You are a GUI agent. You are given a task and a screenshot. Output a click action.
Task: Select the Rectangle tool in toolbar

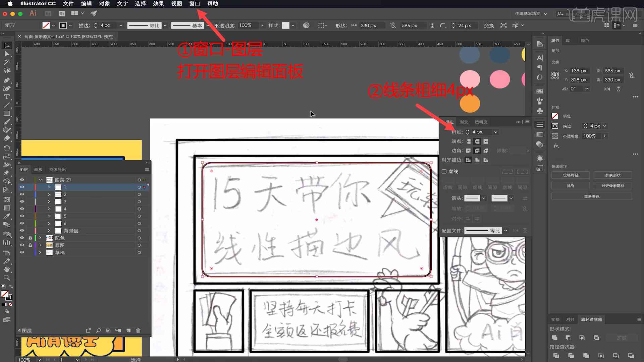6,114
